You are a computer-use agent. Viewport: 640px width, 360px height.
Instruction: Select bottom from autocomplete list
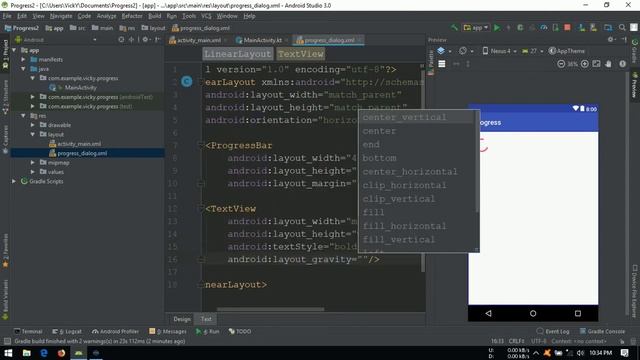tap(417, 158)
